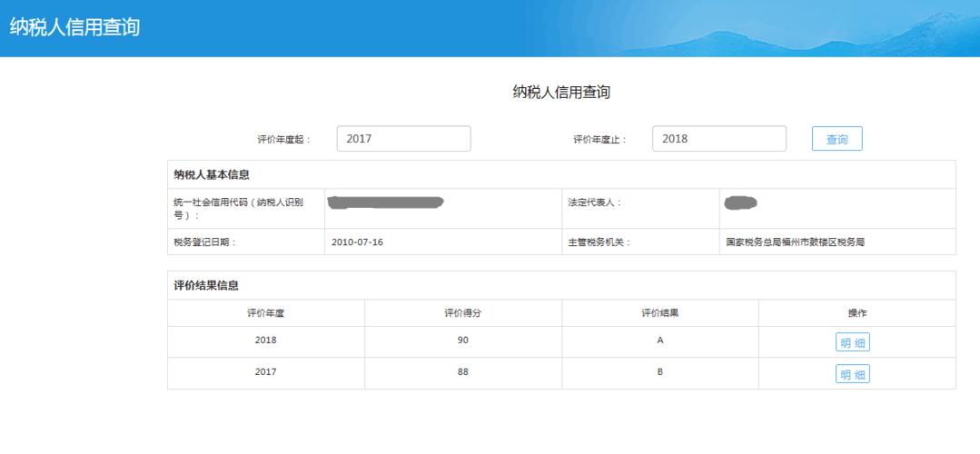Click the 评价年度 column header
This screenshot has width=980, height=454.
click(x=266, y=313)
